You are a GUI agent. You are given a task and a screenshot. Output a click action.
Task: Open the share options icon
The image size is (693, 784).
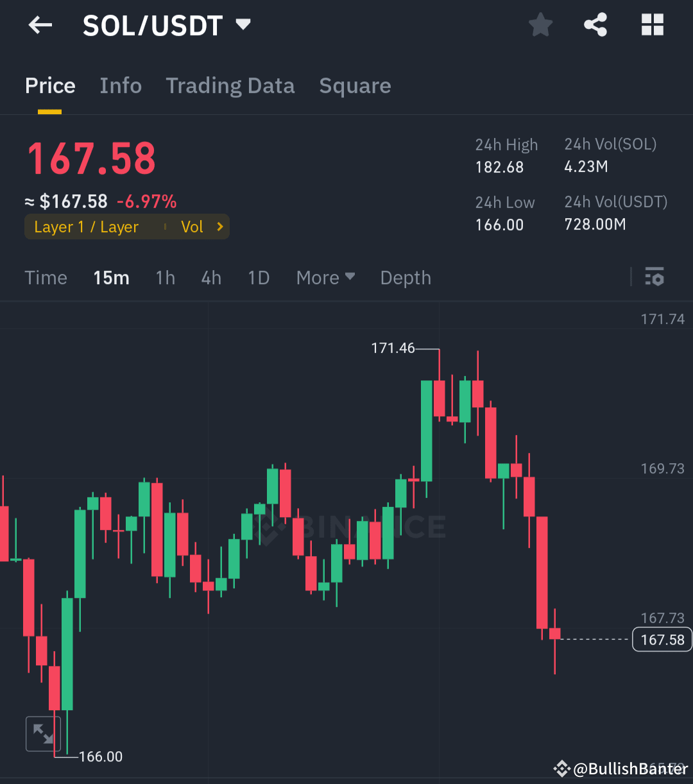[595, 24]
